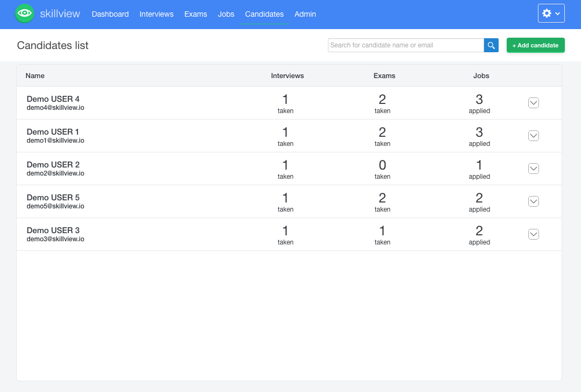Go to the Jobs page
This screenshot has height=392, width=581.
coord(226,14)
